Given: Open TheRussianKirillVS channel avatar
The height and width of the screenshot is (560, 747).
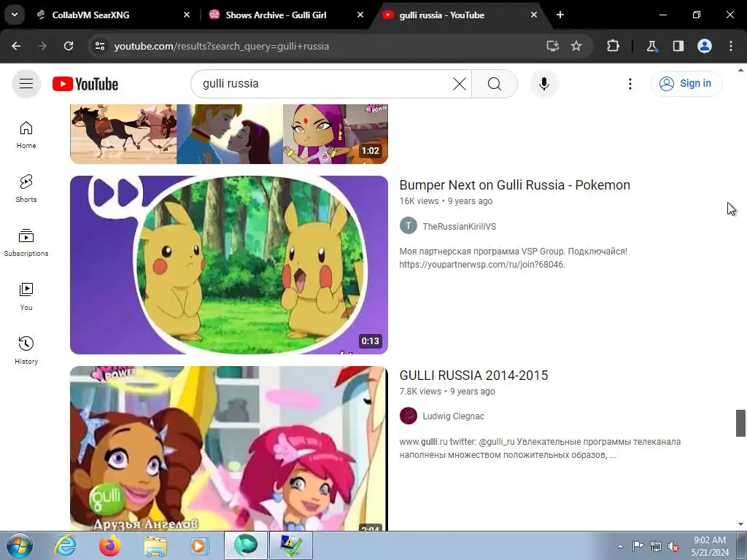Looking at the screenshot, I should pyautogui.click(x=409, y=226).
